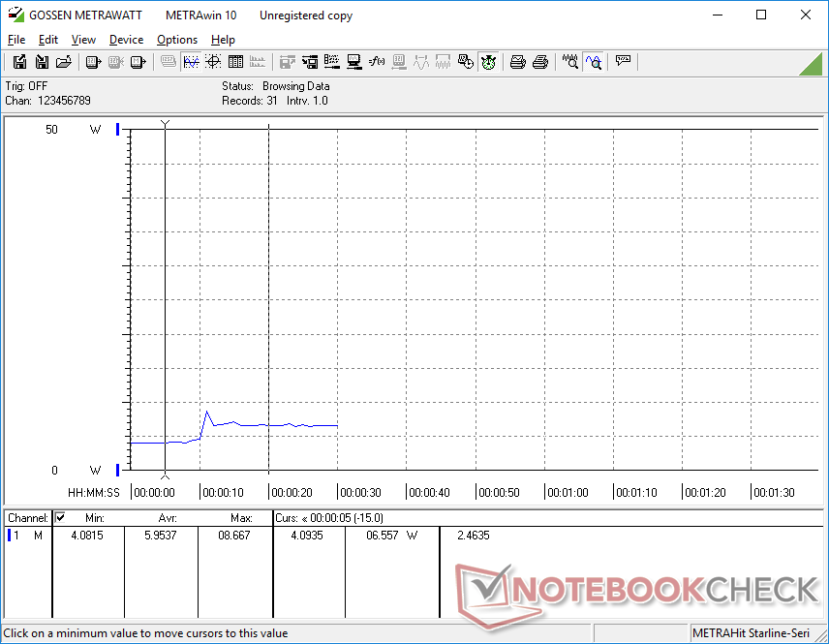Screen dimensions: 829x644
Task: Click channel 1 M row label
Action: [x=28, y=536]
